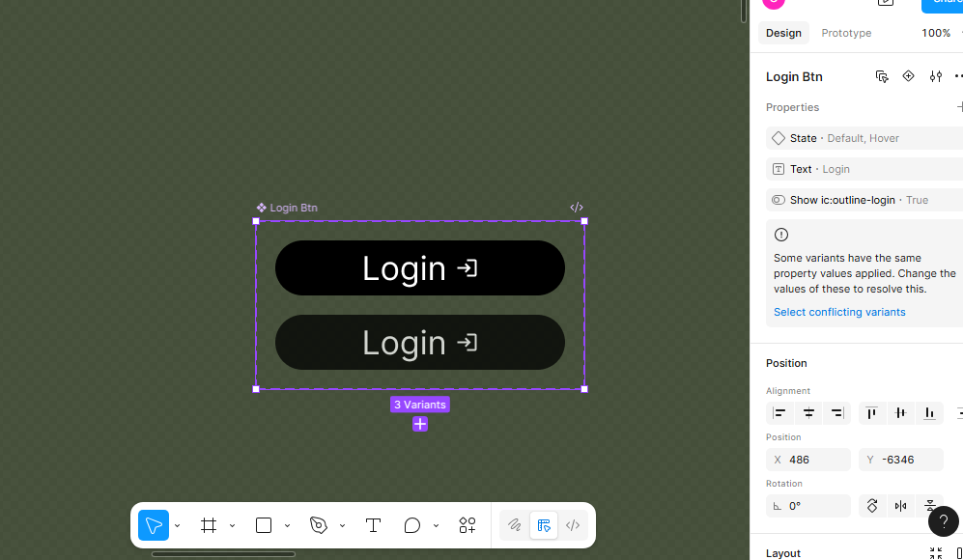Open the Show ic:outline-login boolean property

(864, 200)
